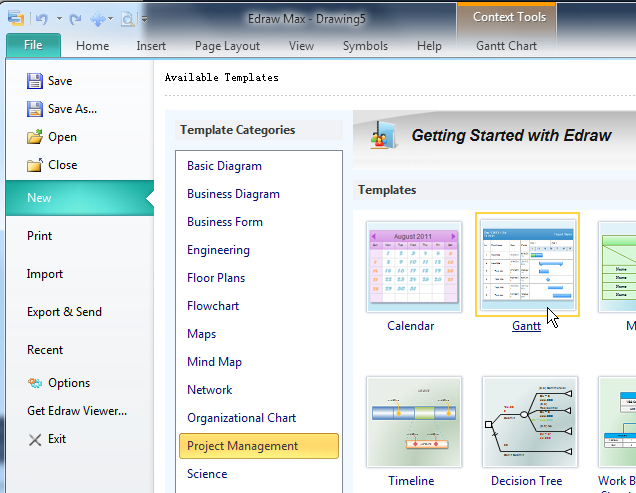Click the print preview magnifier icon
The width and height of the screenshot is (636, 493).
(x=128, y=18)
